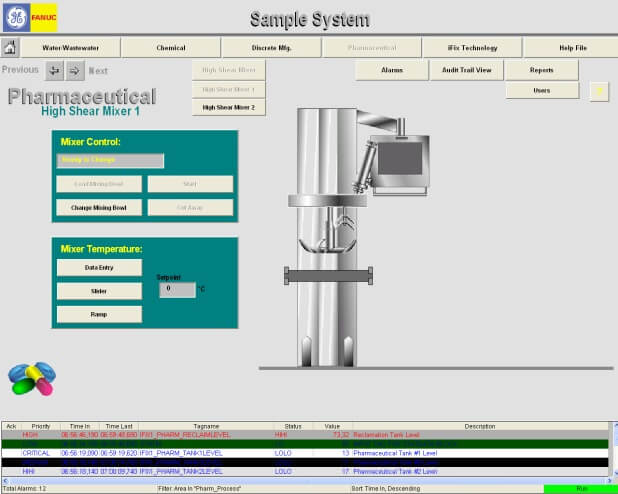Viewport: 618px width, 494px height.
Task: Click the Previous arrow button
Action: 54,71
